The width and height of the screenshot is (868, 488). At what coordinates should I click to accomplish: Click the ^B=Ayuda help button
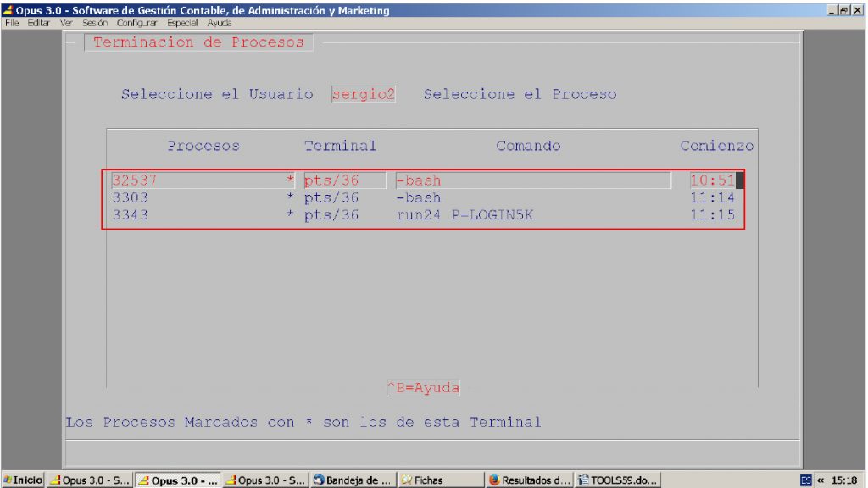tap(423, 388)
